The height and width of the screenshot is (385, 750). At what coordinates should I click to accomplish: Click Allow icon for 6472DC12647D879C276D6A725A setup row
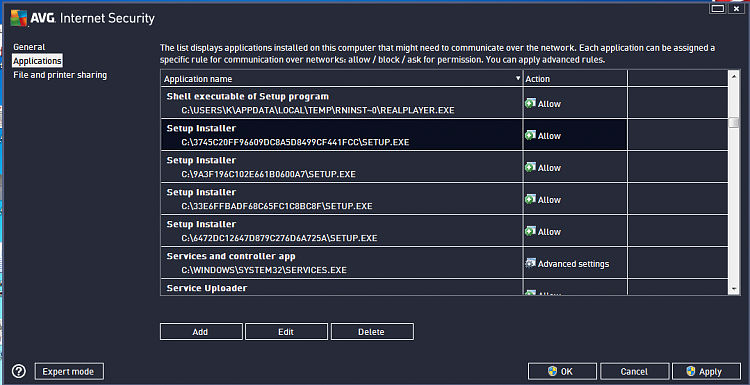[530, 231]
